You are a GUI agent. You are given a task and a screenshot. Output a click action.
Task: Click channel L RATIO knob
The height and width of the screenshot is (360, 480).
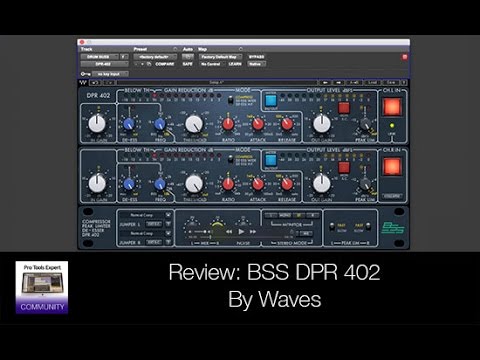pyautogui.click(x=228, y=124)
